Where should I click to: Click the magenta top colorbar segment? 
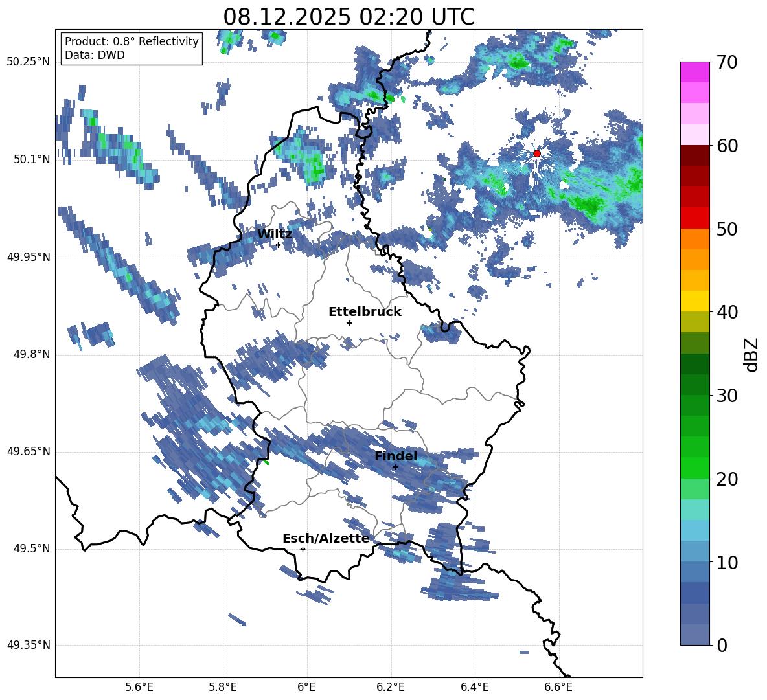point(694,72)
